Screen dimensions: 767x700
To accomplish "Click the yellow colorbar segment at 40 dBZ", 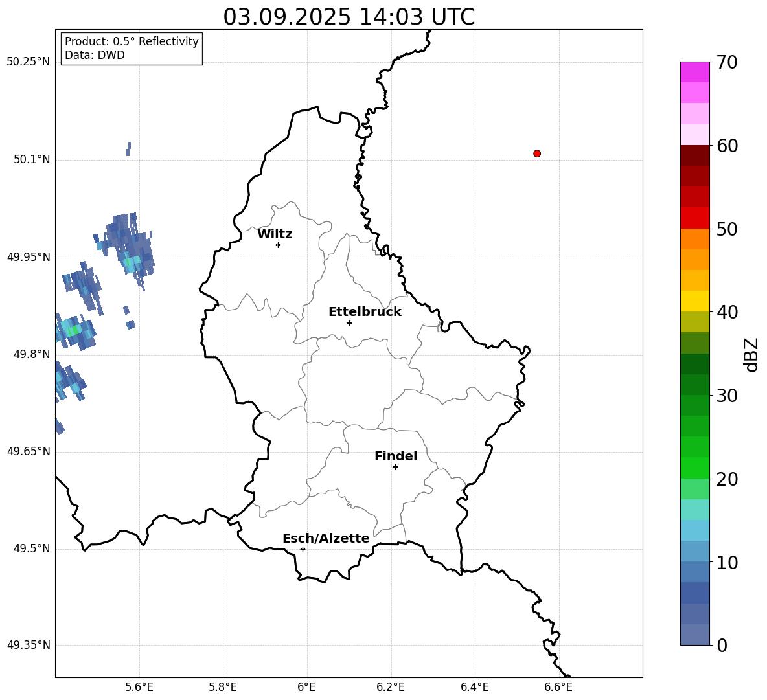I will tap(694, 301).
